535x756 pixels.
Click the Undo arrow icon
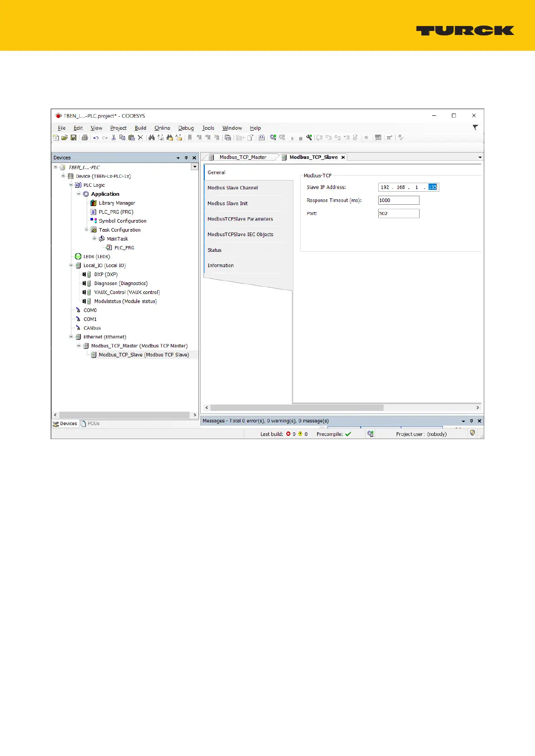click(x=96, y=138)
